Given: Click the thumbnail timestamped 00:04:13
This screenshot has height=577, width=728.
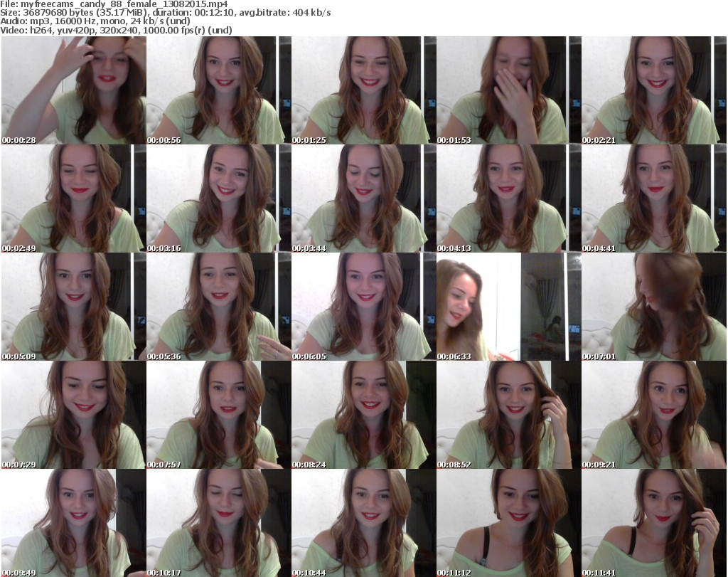Looking at the screenshot, I should tap(509, 198).
